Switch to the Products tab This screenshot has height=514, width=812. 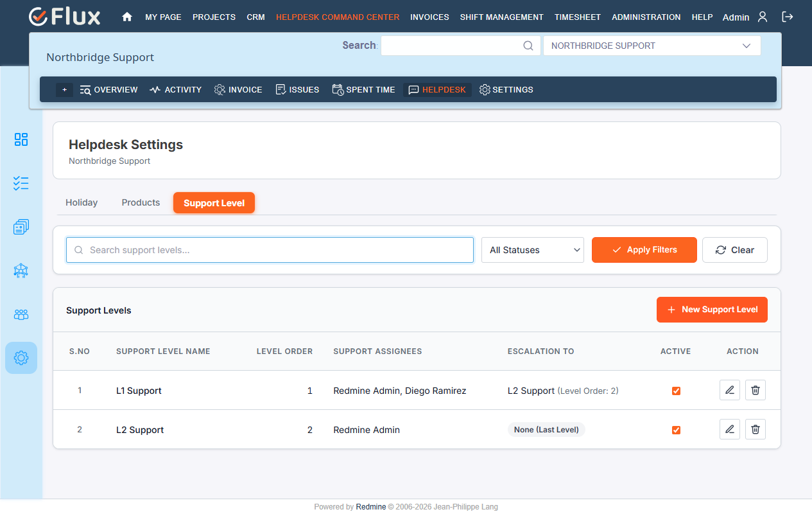tap(141, 202)
